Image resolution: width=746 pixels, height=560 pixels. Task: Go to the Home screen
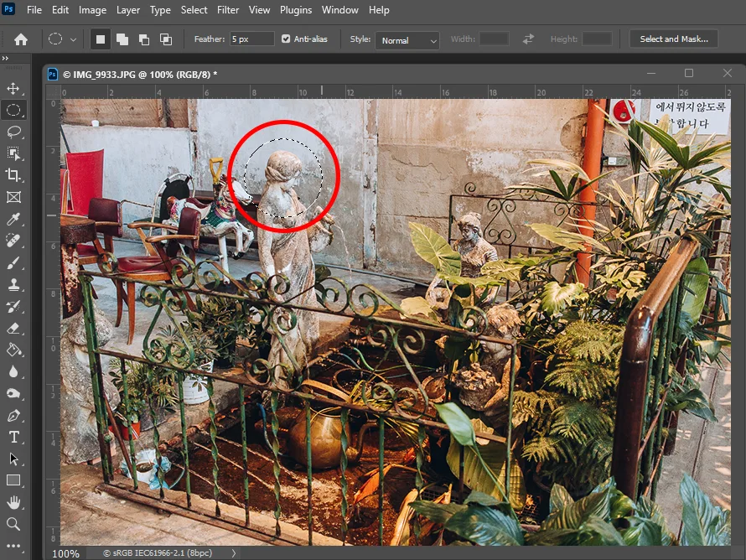point(20,39)
